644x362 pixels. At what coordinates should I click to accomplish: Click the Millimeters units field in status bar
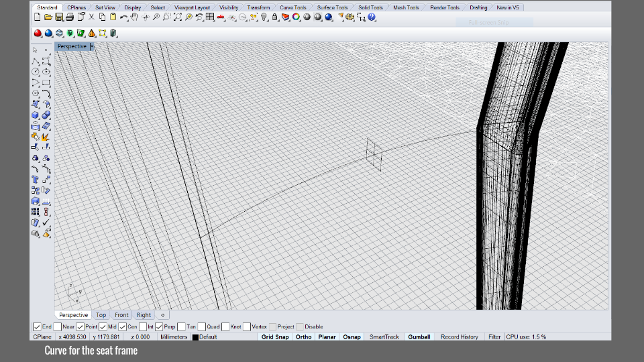174,337
